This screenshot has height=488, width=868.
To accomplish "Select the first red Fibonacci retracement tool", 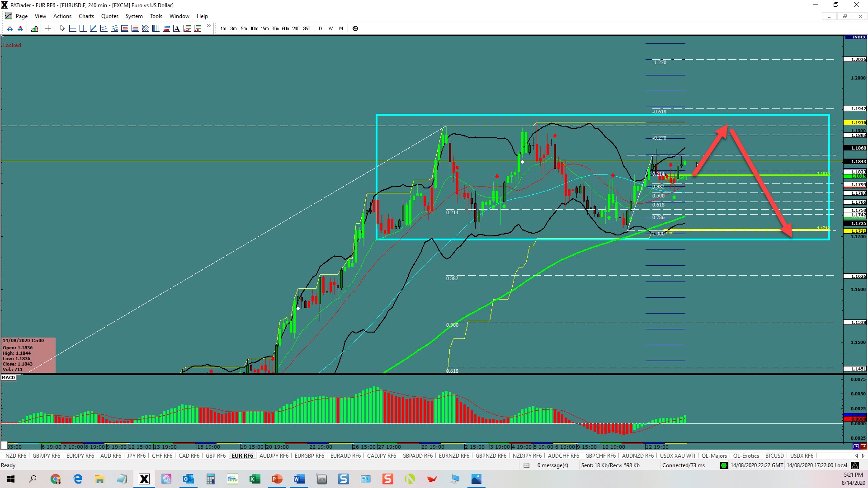I will point(124,28).
